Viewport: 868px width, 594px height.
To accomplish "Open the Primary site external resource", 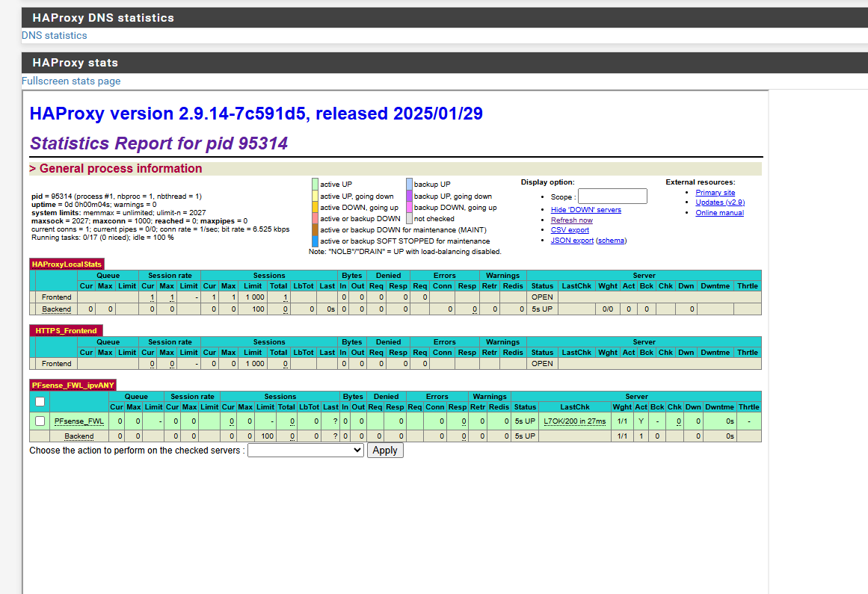I will coord(715,193).
